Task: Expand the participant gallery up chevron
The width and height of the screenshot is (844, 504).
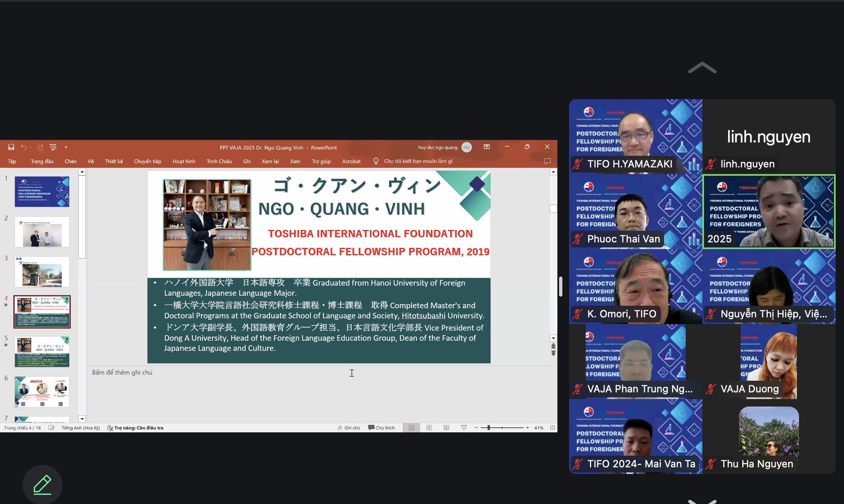Action: click(702, 67)
